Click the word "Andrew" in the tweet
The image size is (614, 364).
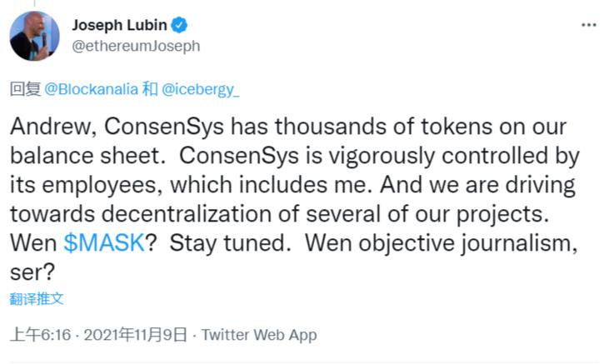pos(46,128)
